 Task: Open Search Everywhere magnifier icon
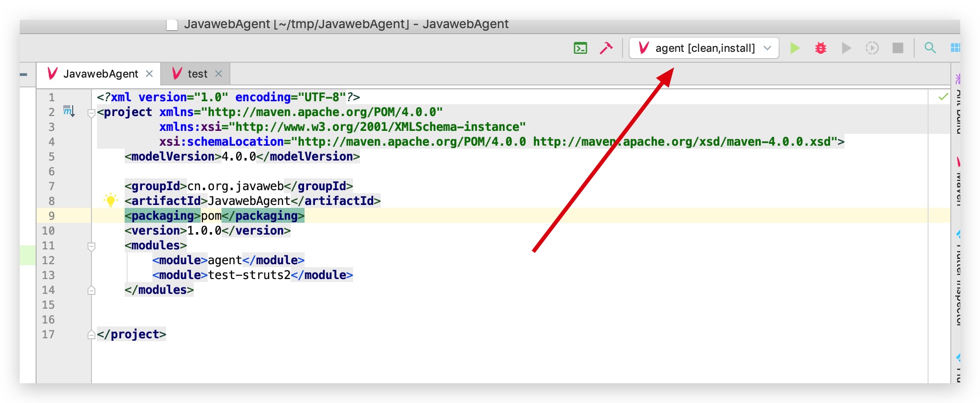point(930,48)
